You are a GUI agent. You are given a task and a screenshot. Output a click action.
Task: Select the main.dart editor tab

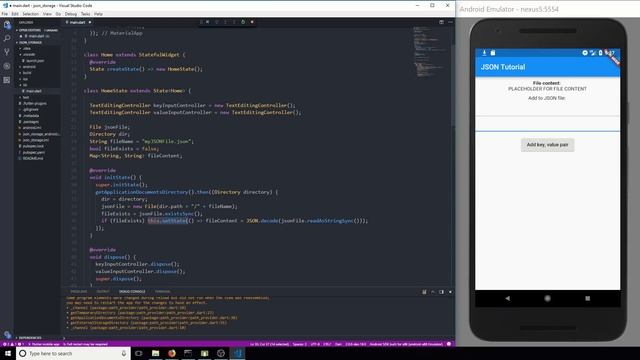(x=78, y=22)
